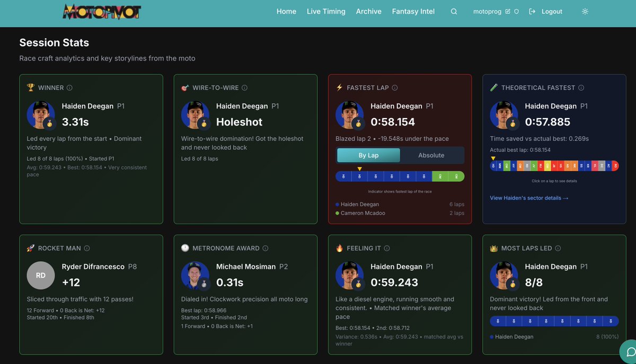Switch fastest lap view to Absolute

click(x=431, y=155)
